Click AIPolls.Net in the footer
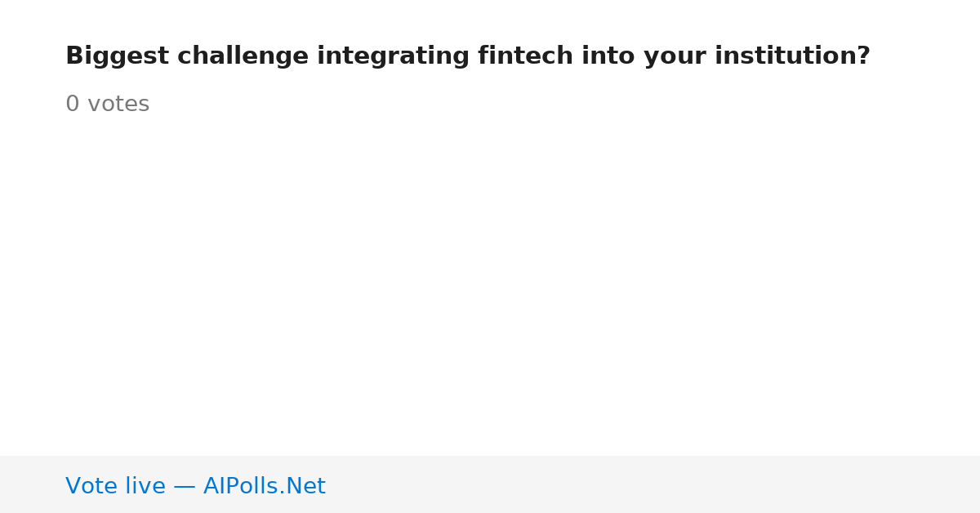980x513 pixels. pyautogui.click(x=265, y=486)
